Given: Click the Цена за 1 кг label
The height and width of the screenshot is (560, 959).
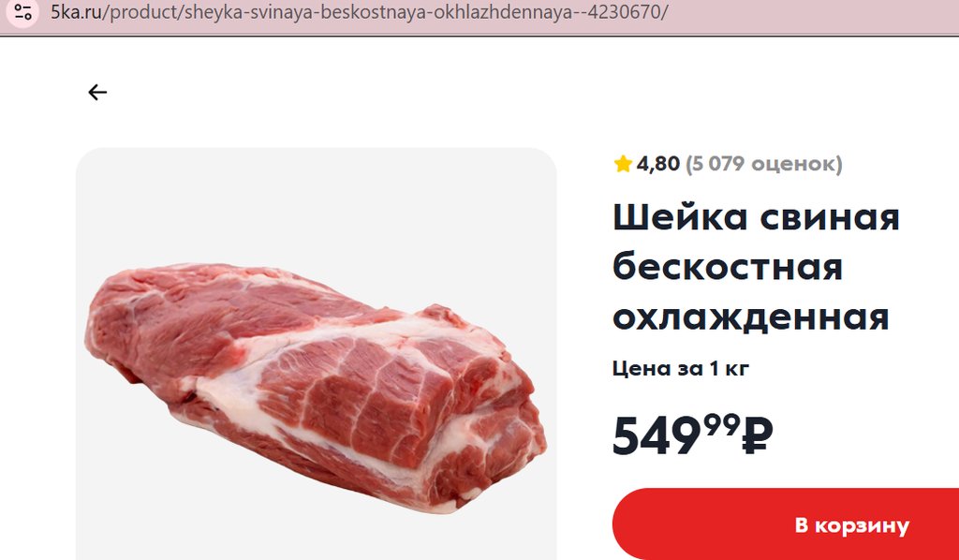Looking at the screenshot, I should click(681, 369).
